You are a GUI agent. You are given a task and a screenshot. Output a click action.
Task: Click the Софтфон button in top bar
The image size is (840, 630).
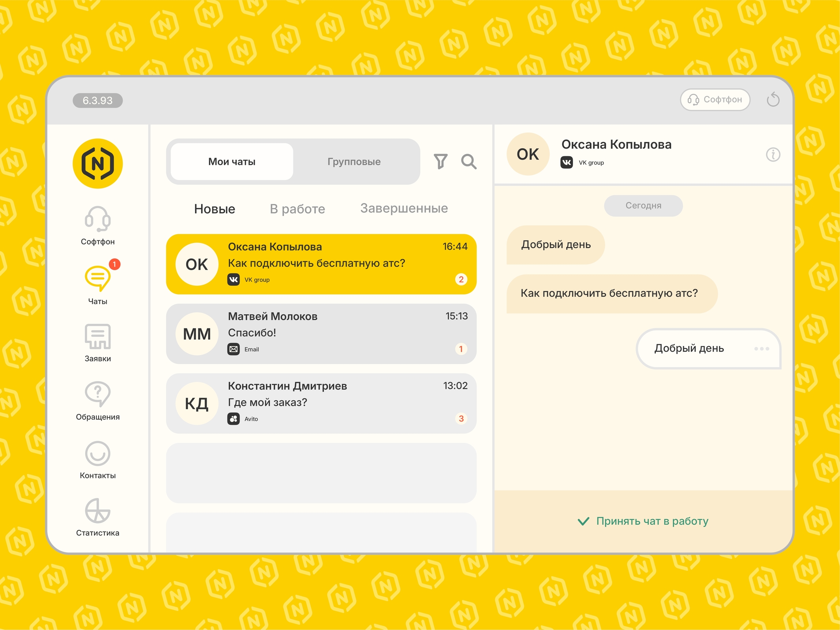(715, 99)
